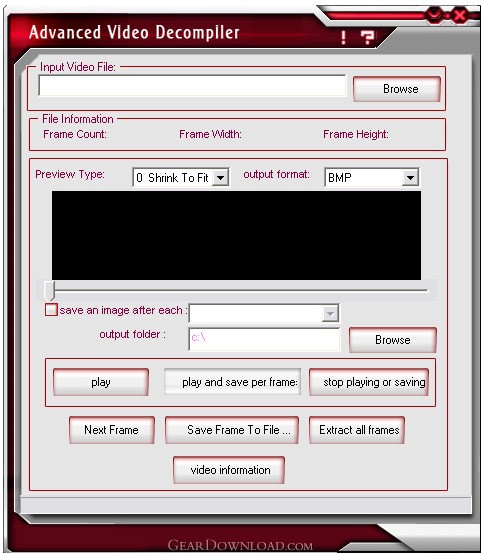
Task: Click Extract all frames button
Action: (x=357, y=430)
